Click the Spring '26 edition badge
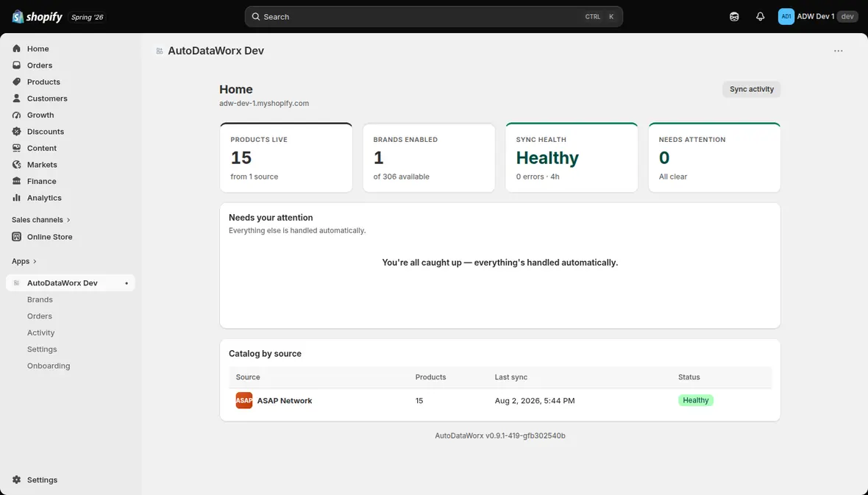The width and height of the screenshot is (868, 495). 87,17
